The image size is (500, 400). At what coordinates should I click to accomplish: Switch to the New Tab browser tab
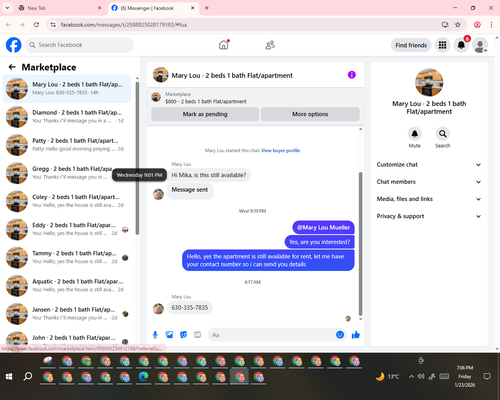(x=60, y=8)
